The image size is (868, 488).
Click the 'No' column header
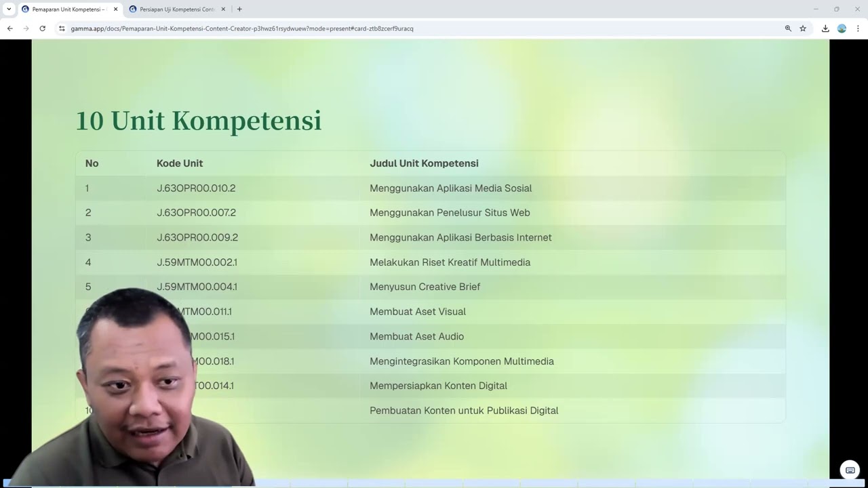click(x=92, y=163)
